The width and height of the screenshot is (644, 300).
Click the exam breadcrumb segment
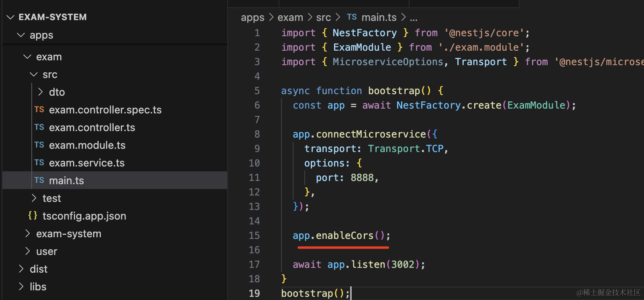pos(290,18)
